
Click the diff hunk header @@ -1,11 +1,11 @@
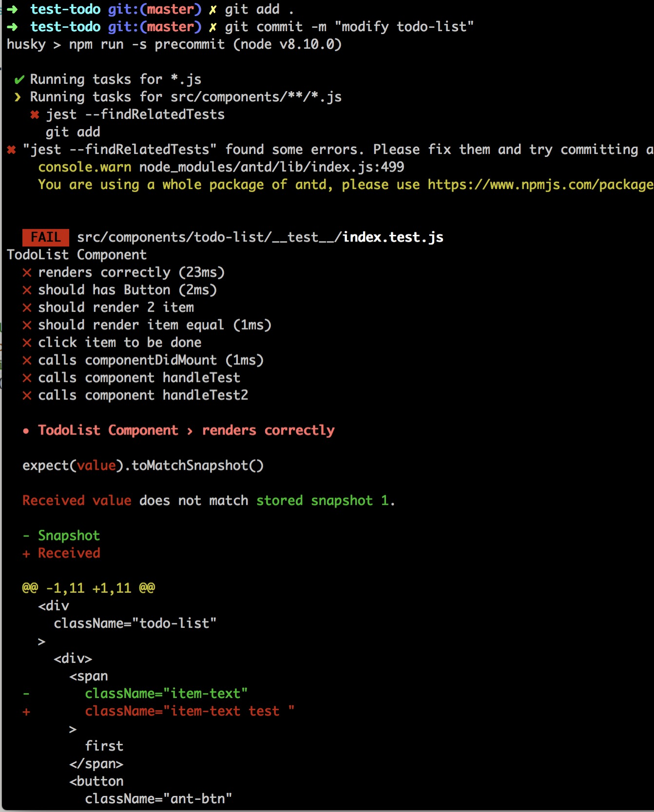click(89, 588)
